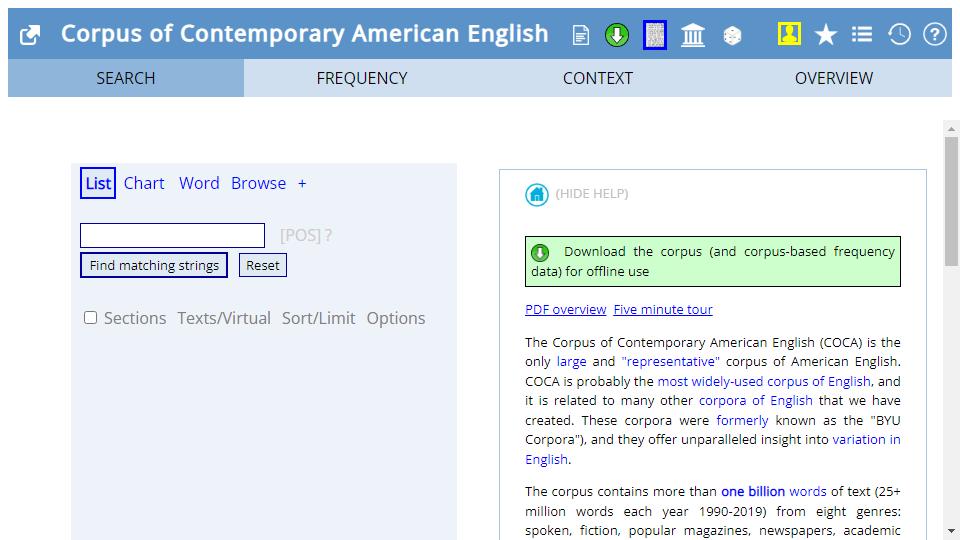The image size is (960, 540).
Task: Switch to the FREQUENCY tab
Action: pyautogui.click(x=361, y=78)
